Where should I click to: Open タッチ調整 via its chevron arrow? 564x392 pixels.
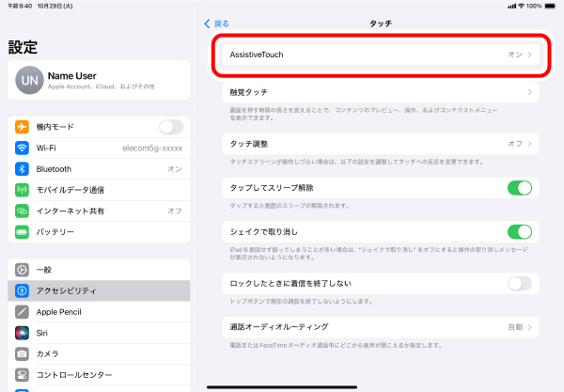529,144
